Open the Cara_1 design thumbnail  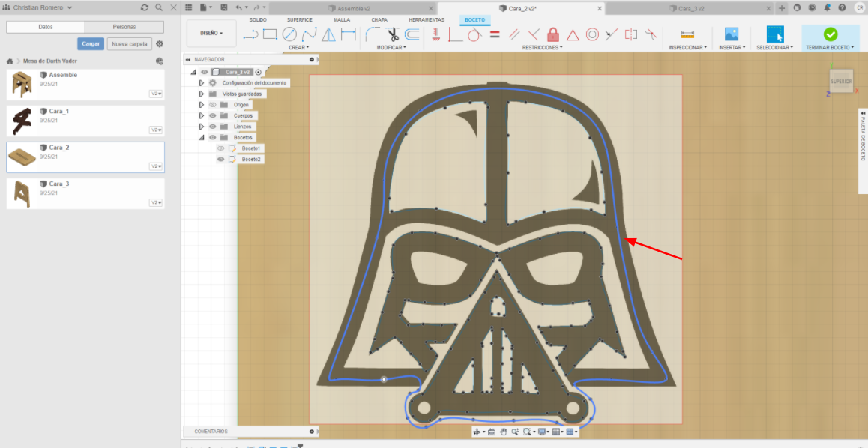(x=22, y=121)
